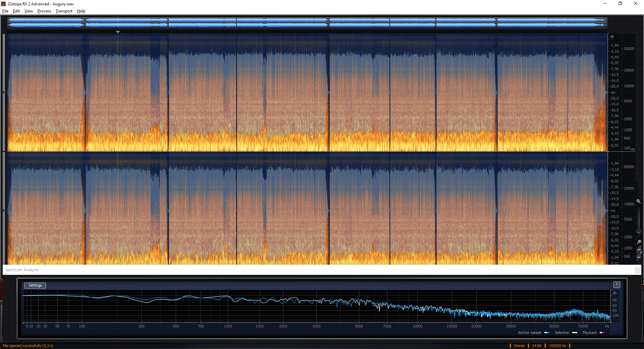Click 'File opened successfully' status message

tap(28, 346)
